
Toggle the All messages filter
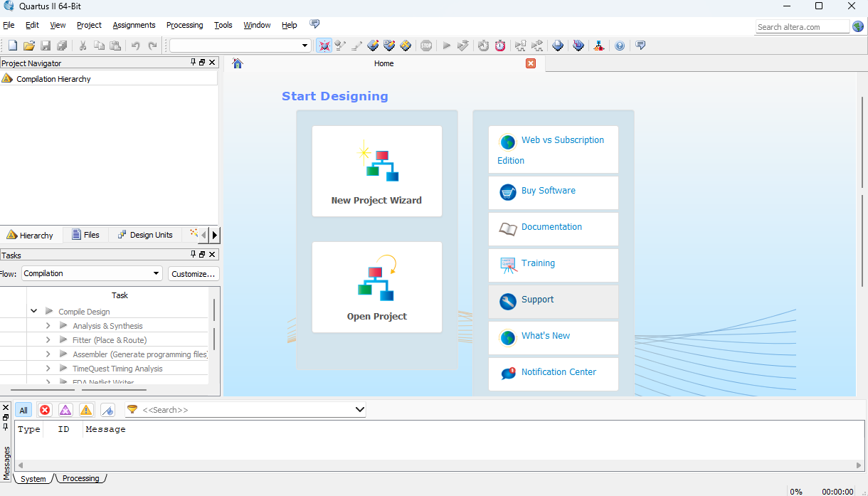pyautogui.click(x=23, y=410)
